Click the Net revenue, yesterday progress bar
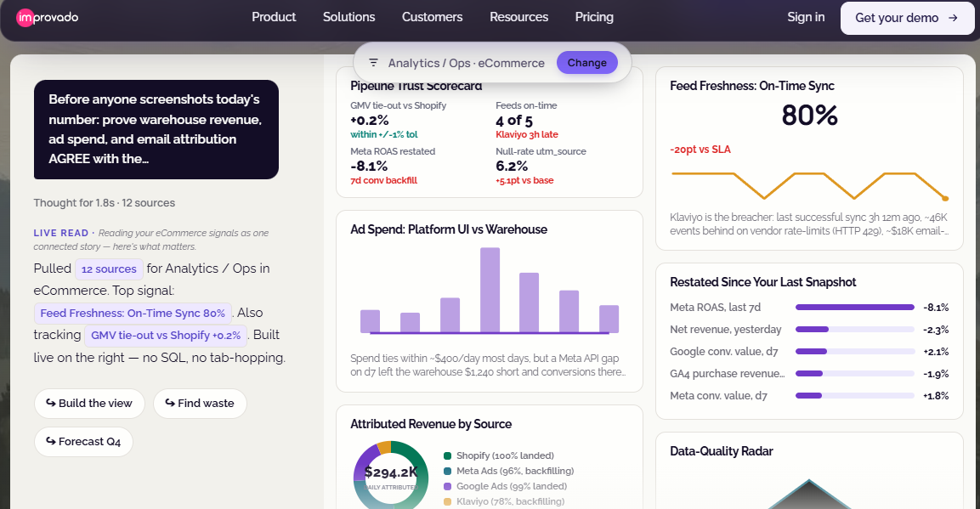980x509 pixels. click(855, 329)
